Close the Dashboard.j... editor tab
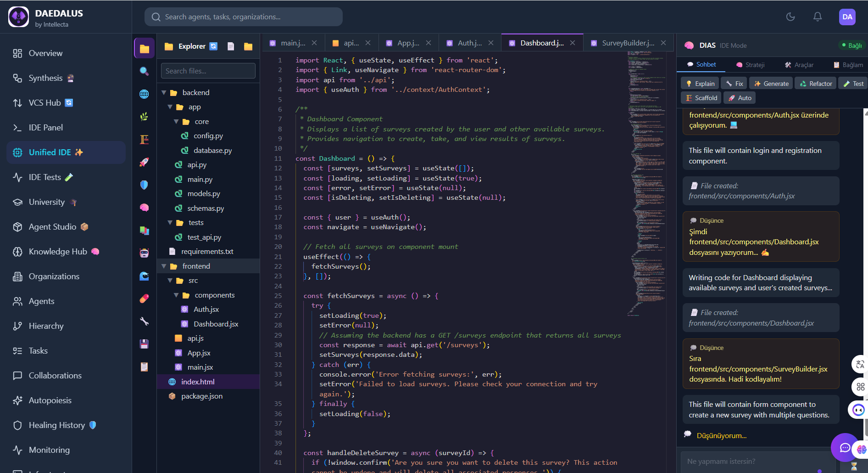This screenshot has width=868, height=473. pos(573,43)
